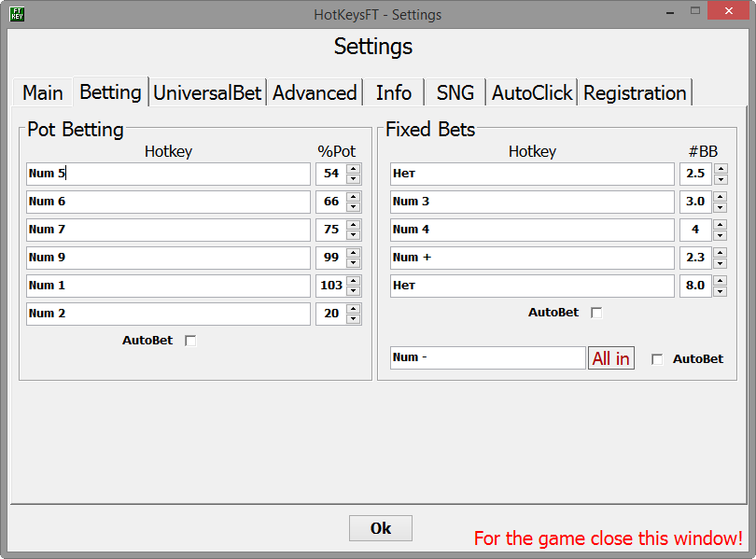Increase the 99 %Pot value

click(354, 253)
